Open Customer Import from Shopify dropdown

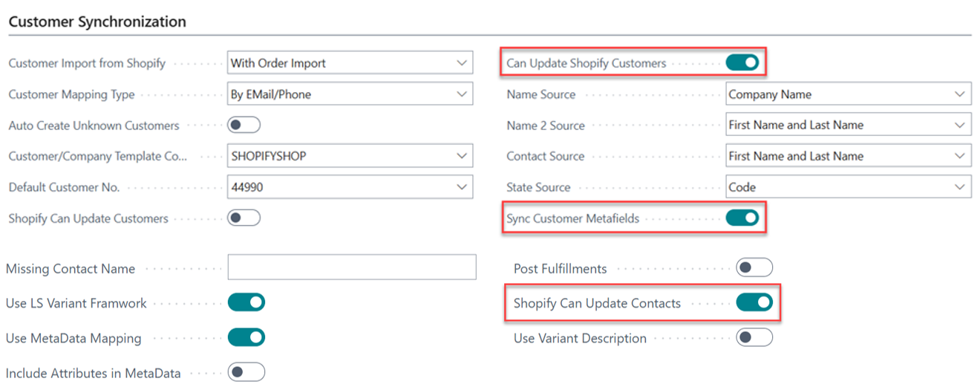tap(462, 63)
